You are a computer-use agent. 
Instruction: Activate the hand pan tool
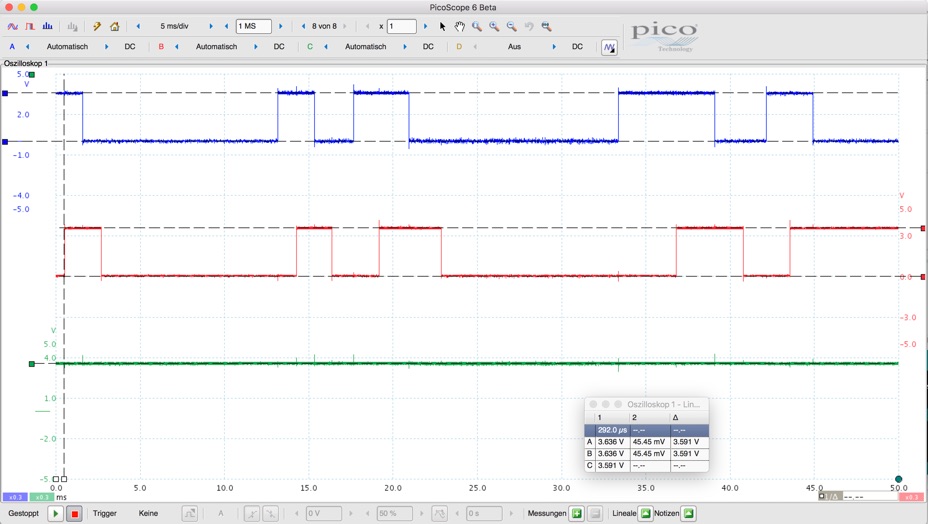coord(459,26)
